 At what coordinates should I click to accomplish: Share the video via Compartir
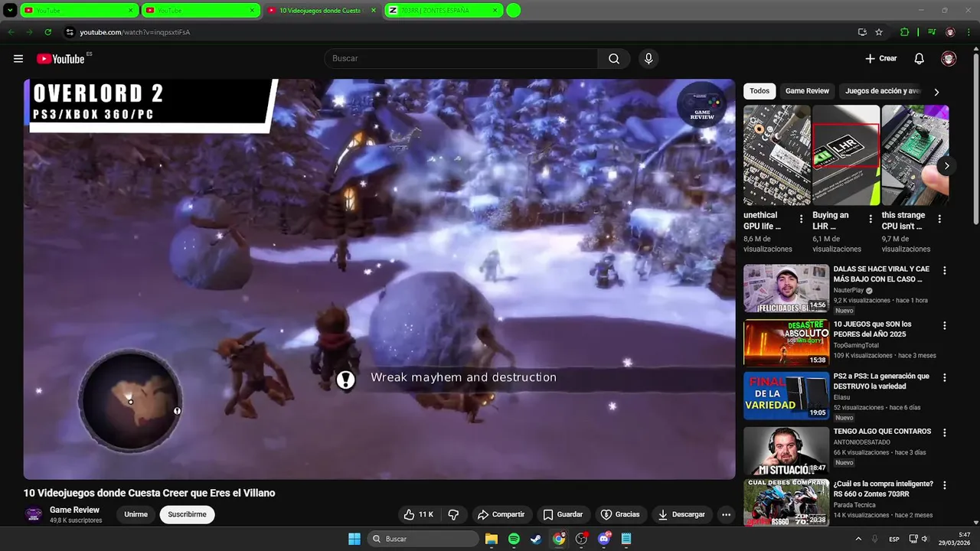pos(501,514)
